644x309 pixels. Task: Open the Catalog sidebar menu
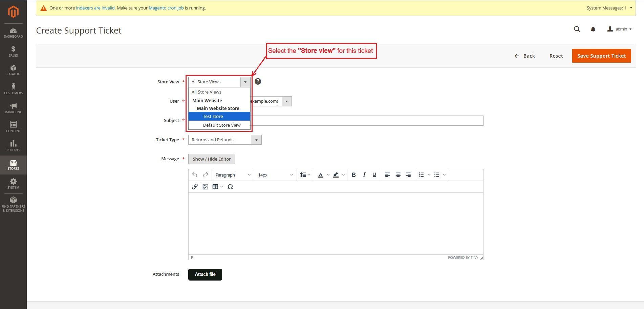(x=13, y=70)
